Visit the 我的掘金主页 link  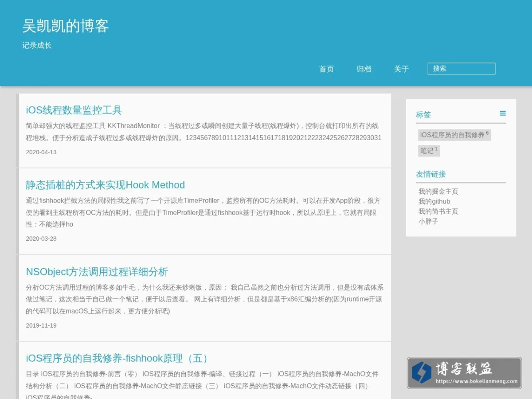click(x=438, y=192)
